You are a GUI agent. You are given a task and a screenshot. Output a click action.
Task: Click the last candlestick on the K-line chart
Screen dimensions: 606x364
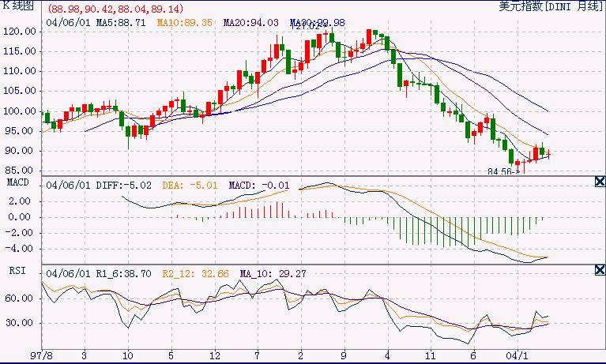[548, 155]
